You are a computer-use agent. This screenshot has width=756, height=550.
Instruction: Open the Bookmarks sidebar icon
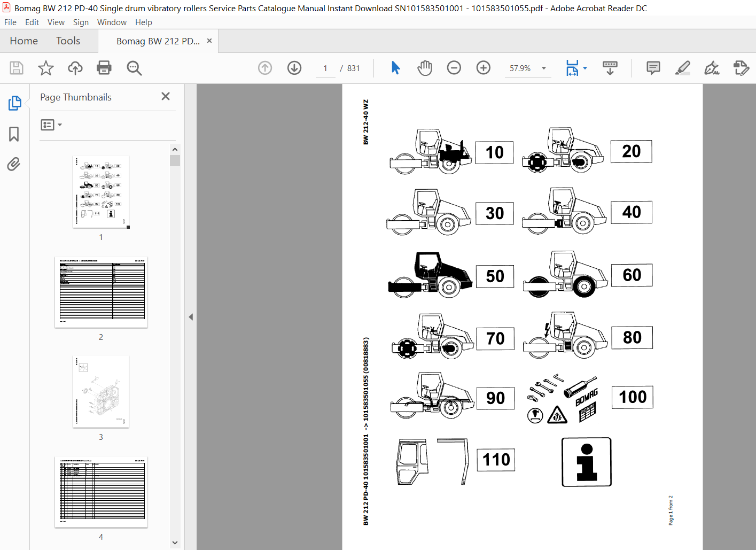click(14, 134)
